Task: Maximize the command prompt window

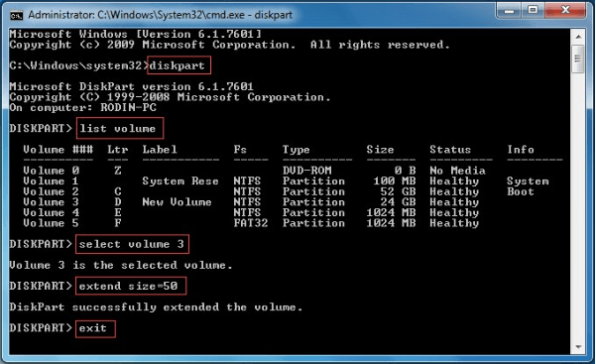Action: [x=533, y=10]
